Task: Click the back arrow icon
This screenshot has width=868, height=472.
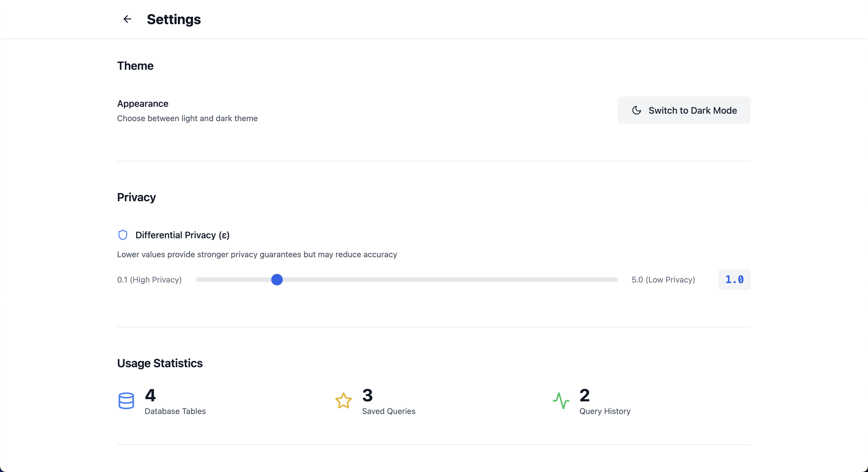Action: 127,19
